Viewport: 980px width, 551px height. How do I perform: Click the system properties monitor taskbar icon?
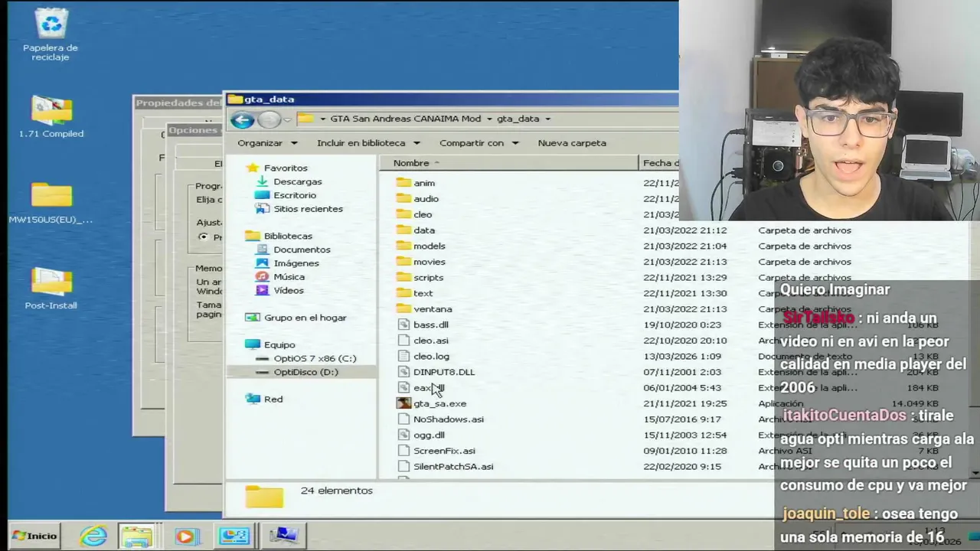pyautogui.click(x=283, y=536)
